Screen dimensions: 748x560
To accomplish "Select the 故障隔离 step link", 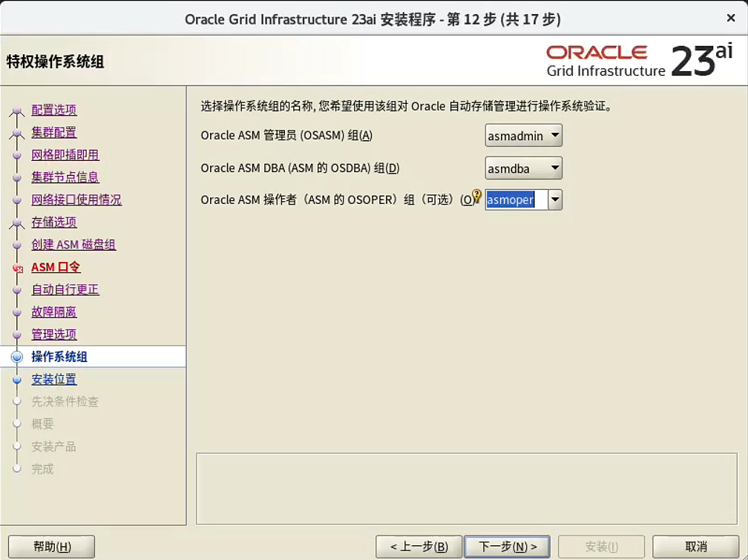I will (54, 312).
